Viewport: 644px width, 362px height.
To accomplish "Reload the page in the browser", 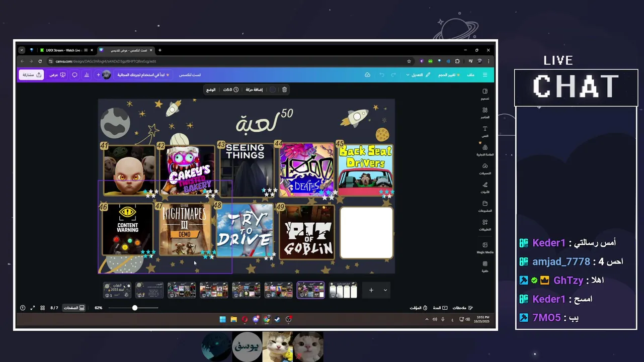I will [40, 61].
